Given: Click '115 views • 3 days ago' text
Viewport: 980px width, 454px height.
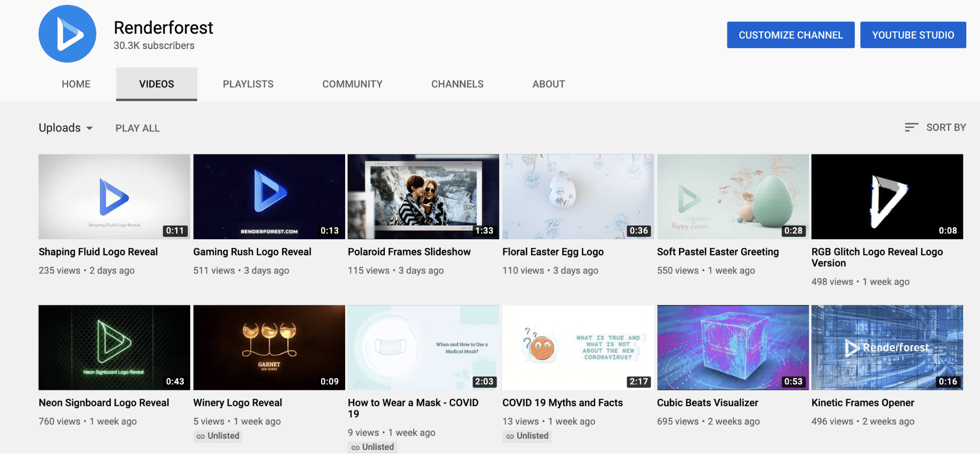Looking at the screenshot, I should pyautogui.click(x=396, y=271).
